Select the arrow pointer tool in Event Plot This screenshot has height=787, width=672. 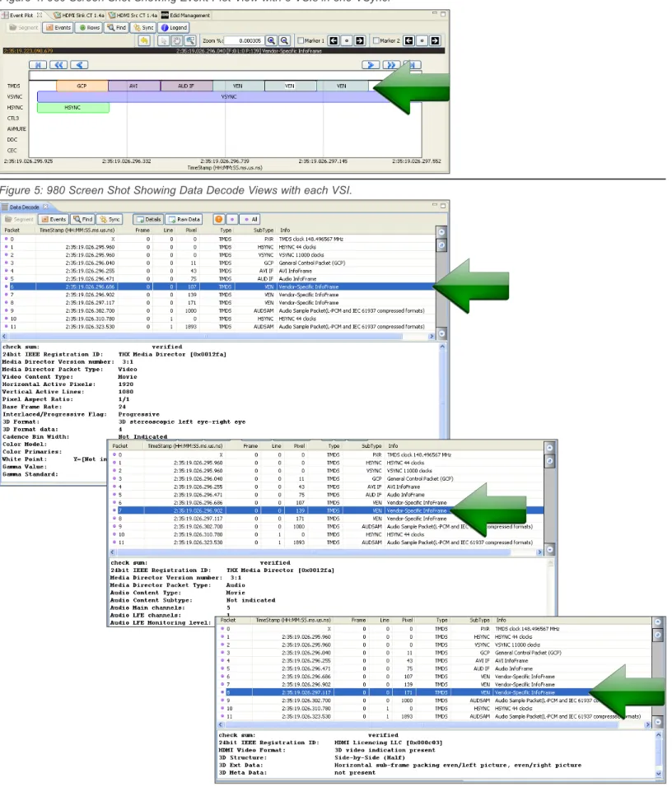pos(163,40)
